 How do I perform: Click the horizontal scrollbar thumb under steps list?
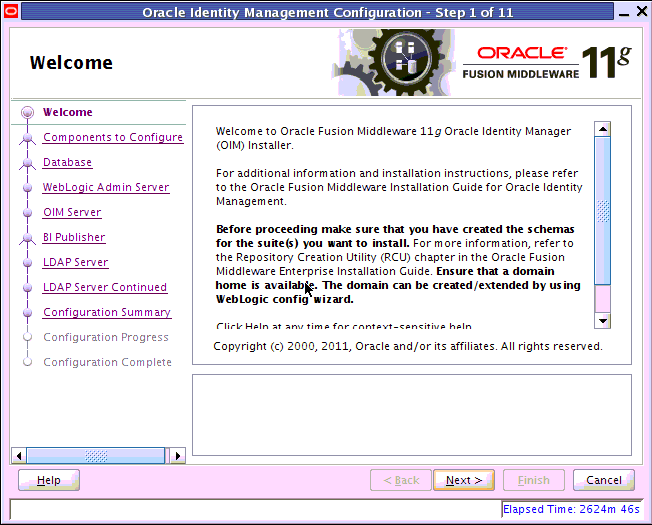pyautogui.click(x=96, y=456)
